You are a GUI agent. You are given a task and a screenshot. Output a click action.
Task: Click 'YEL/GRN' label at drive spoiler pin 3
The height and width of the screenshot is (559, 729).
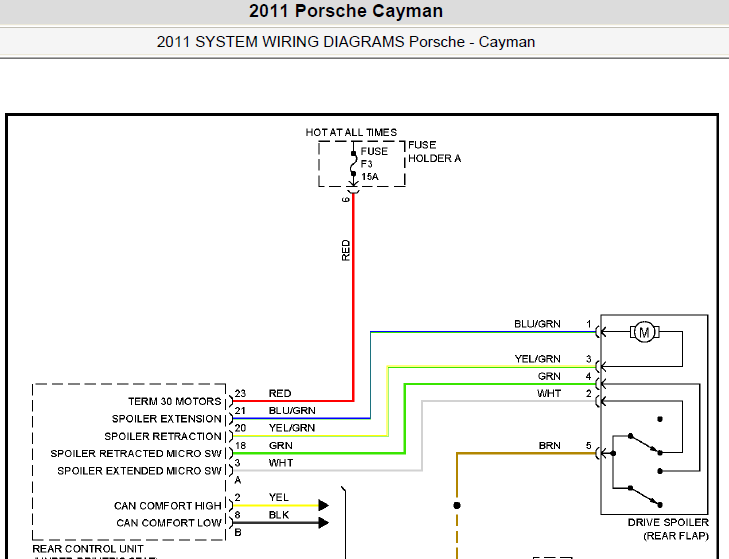pyautogui.click(x=537, y=359)
